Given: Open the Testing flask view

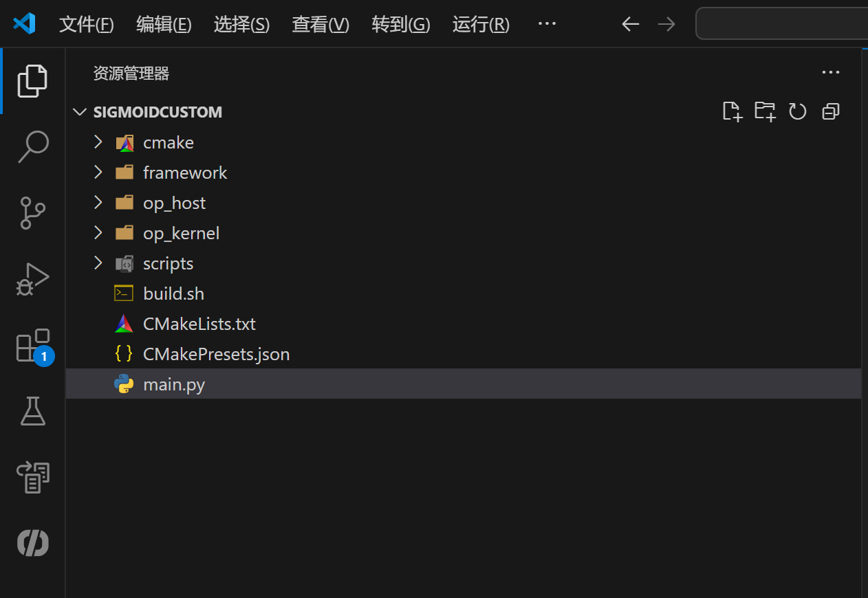Looking at the screenshot, I should pos(32,411).
